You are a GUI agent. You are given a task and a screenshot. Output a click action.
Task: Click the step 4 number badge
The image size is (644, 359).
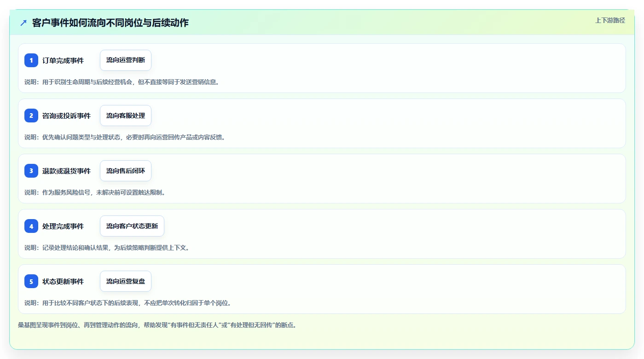tap(31, 226)
